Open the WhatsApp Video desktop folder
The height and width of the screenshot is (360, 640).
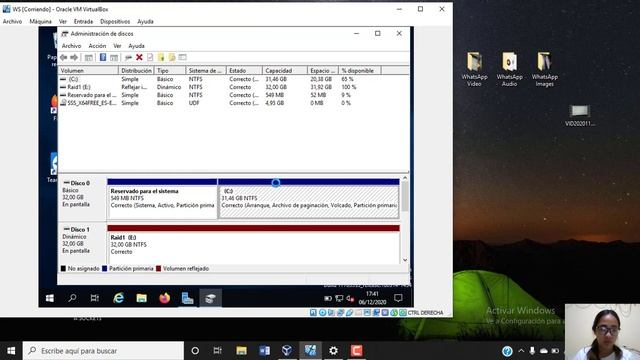(x=474, y=69)
